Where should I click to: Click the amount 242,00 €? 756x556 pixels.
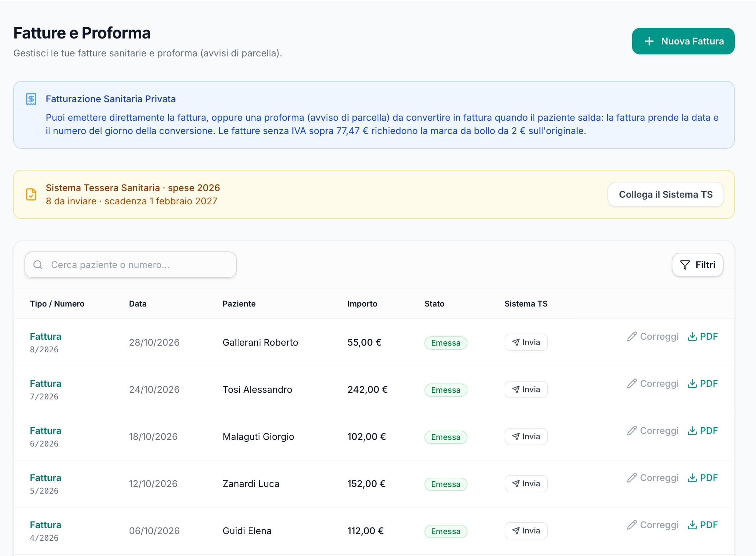367,389
